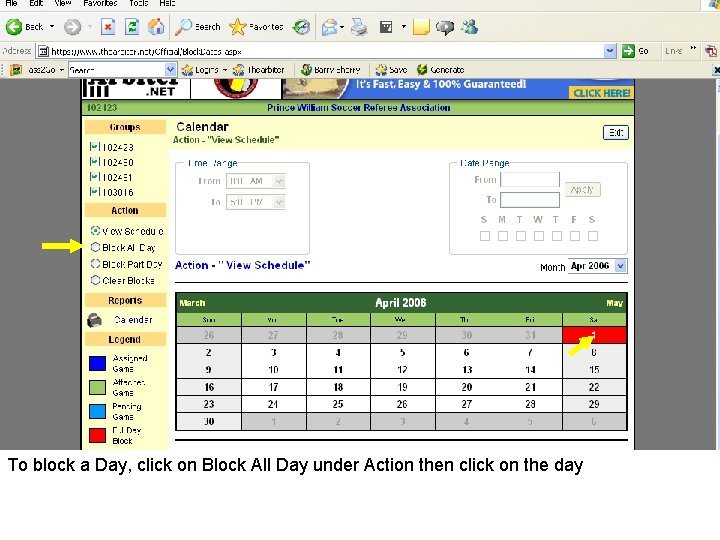Screen dimensions: 720x540
Task: Open the toolbar Search box dropdown
Action: click(170, 70)
